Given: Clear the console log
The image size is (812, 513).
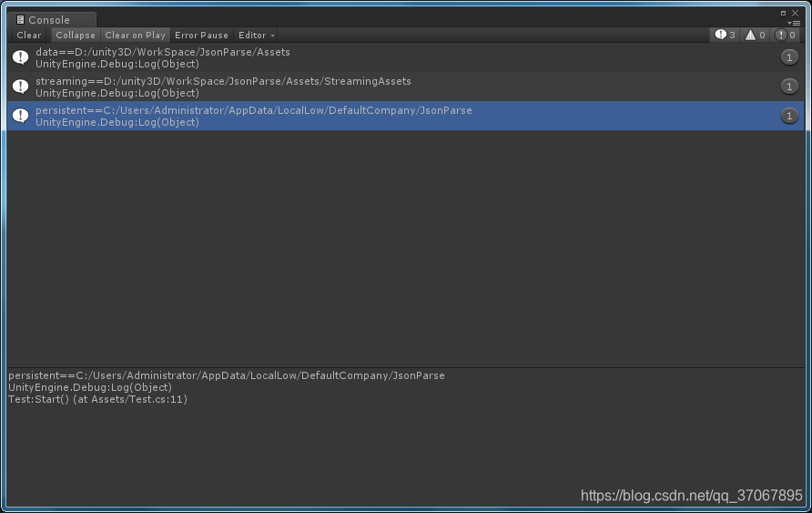Looking at the screenshot, I should pyautogui.click(x=29, y=36).
